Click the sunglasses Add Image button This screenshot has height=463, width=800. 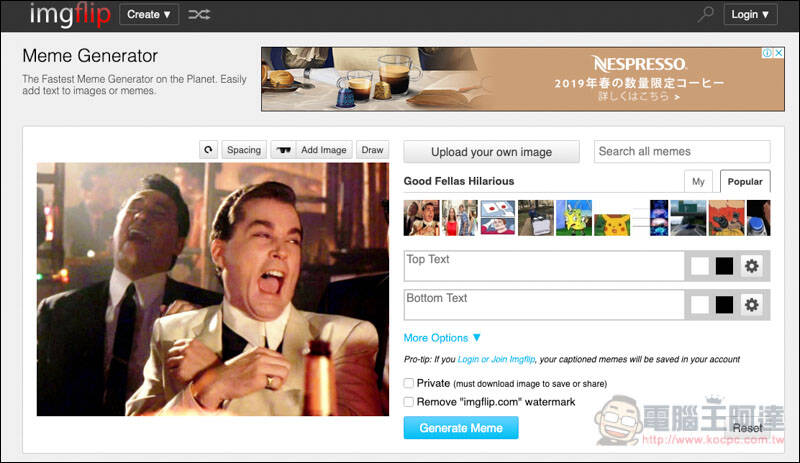311,150
